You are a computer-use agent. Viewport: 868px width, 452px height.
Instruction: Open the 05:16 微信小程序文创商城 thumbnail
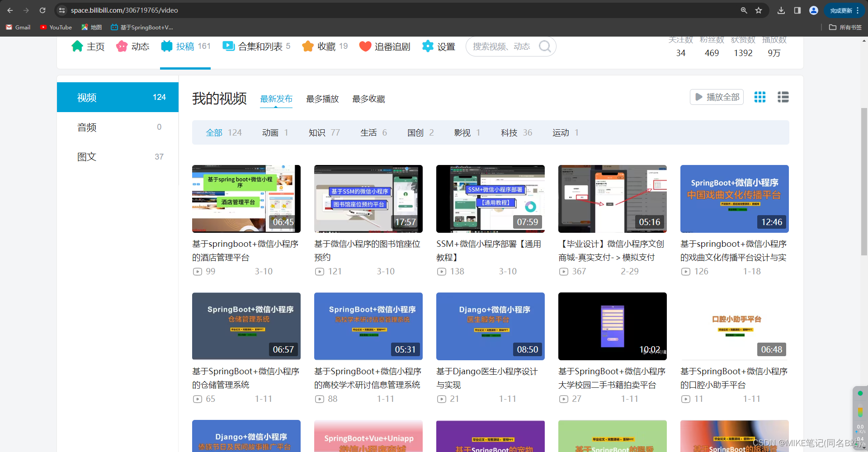click(x=613, y=199)
